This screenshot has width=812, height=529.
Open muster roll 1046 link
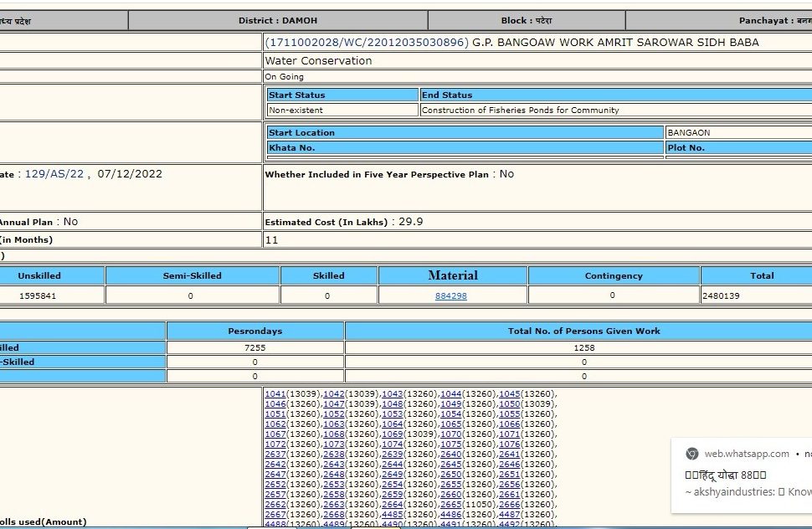[x=275, y=403]
